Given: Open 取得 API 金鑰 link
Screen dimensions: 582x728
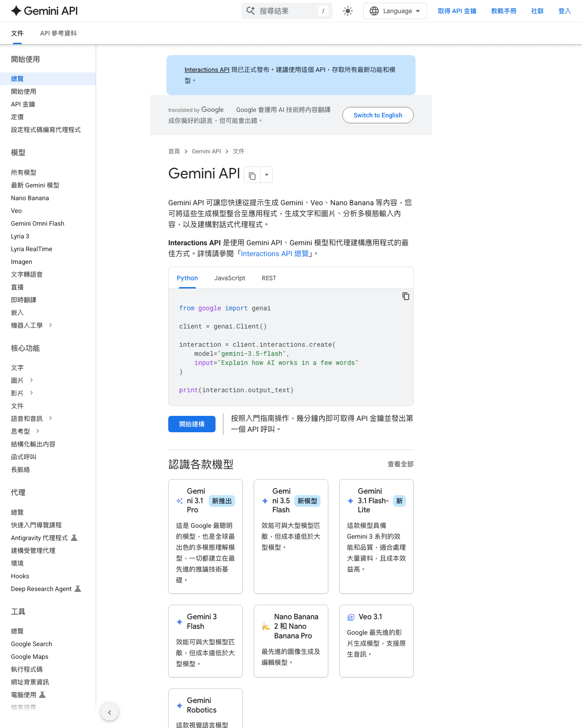Looking at the screenshot, I should [x=457, y=11].
